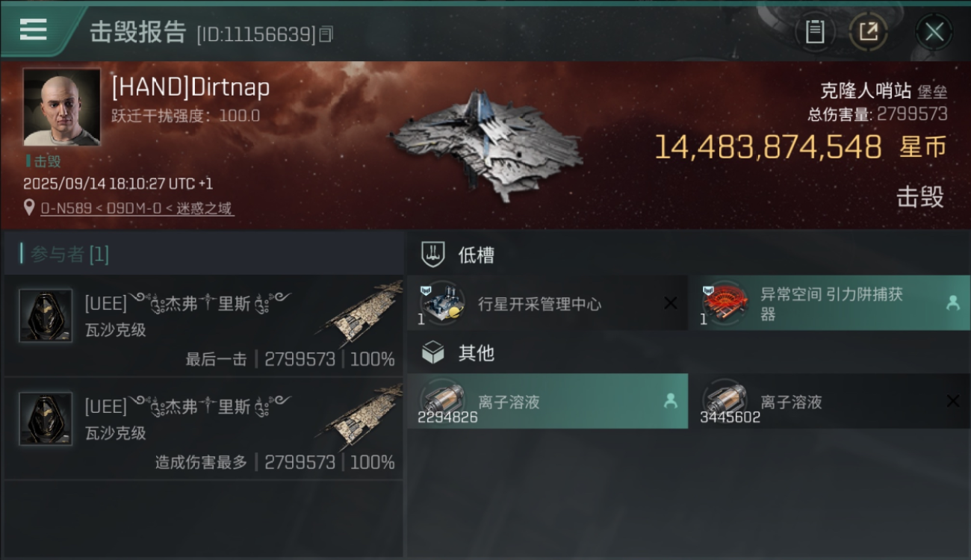Screen dimensions: 971x560
Task: Click the 其他 cube section icon
Action: tap(433, 352)
